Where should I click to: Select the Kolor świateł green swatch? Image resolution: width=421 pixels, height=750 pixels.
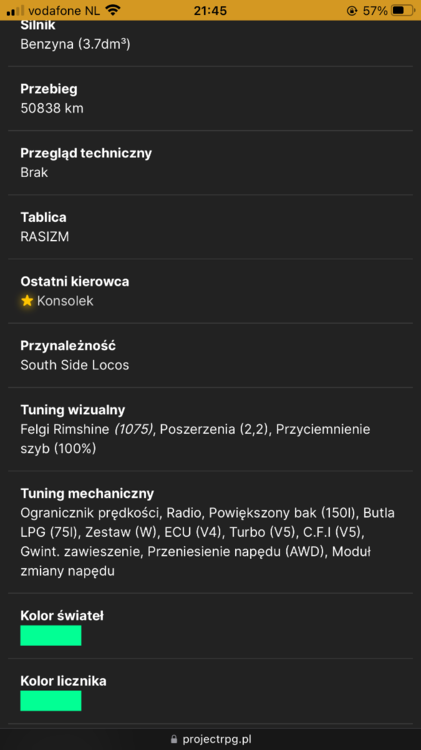click(x=51, y=635)
